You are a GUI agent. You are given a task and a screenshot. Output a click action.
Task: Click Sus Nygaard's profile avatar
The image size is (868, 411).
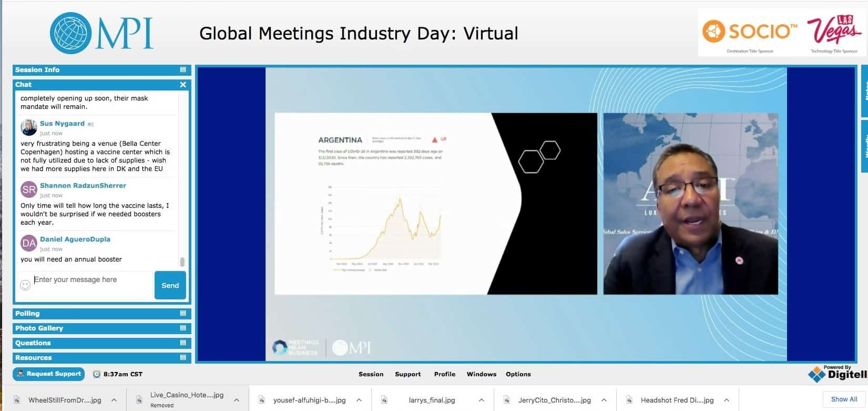[28, 127]
